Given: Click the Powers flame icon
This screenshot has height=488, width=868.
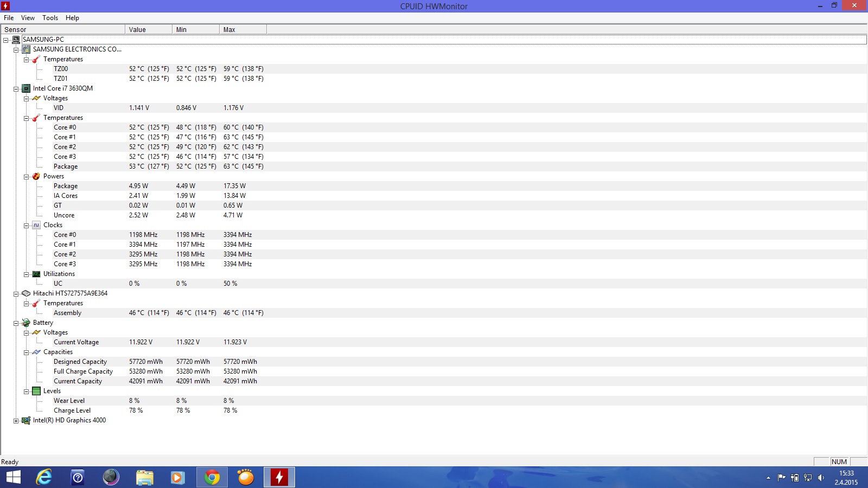Looking at the screenshot, I should coord(36,176).
